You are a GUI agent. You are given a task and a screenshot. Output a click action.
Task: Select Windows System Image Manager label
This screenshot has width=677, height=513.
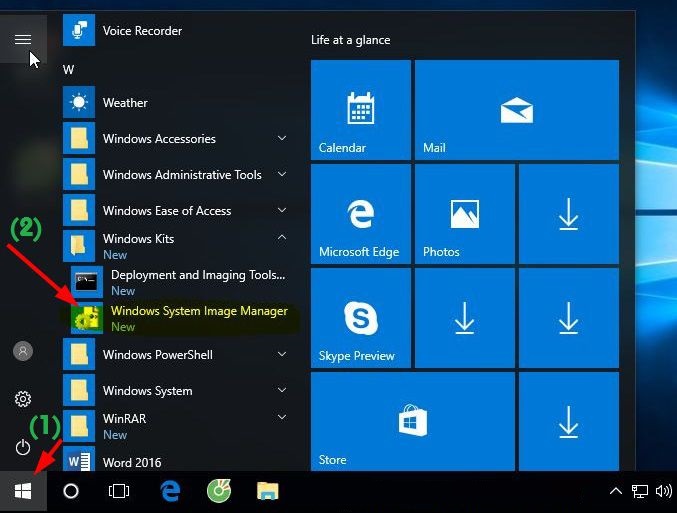coord(199,311)
